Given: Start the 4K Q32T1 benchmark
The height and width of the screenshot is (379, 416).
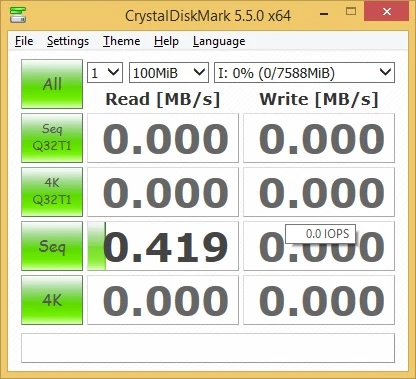Looking at the screenshot, I should coord(52,192).
